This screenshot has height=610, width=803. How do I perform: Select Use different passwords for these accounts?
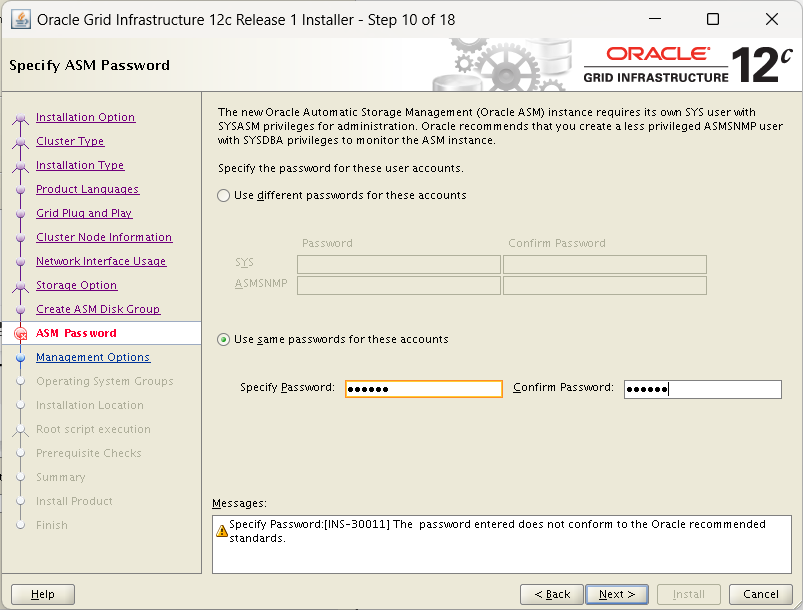(223, 196)
